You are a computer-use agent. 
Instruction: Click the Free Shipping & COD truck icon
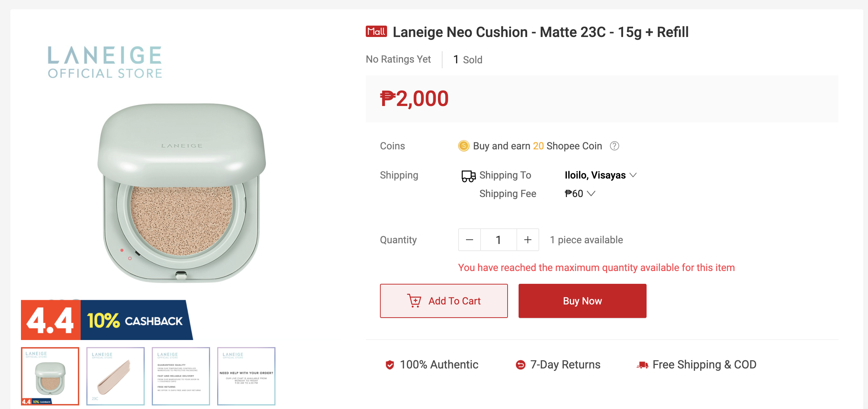pos(642,364)
